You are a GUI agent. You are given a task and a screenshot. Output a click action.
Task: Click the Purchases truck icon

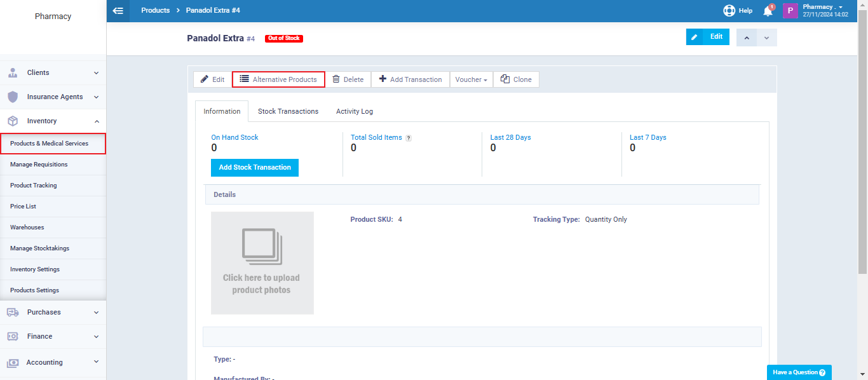[13, 312]
